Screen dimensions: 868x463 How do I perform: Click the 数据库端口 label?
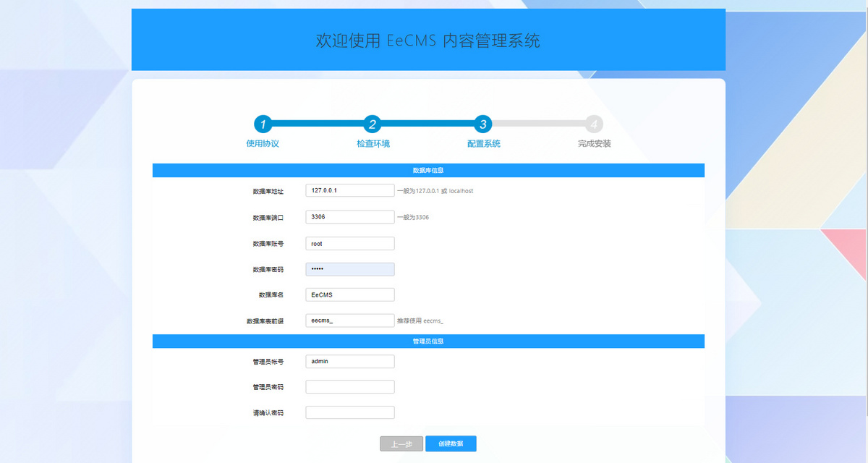pyautogui.click(x=268, y=218)
